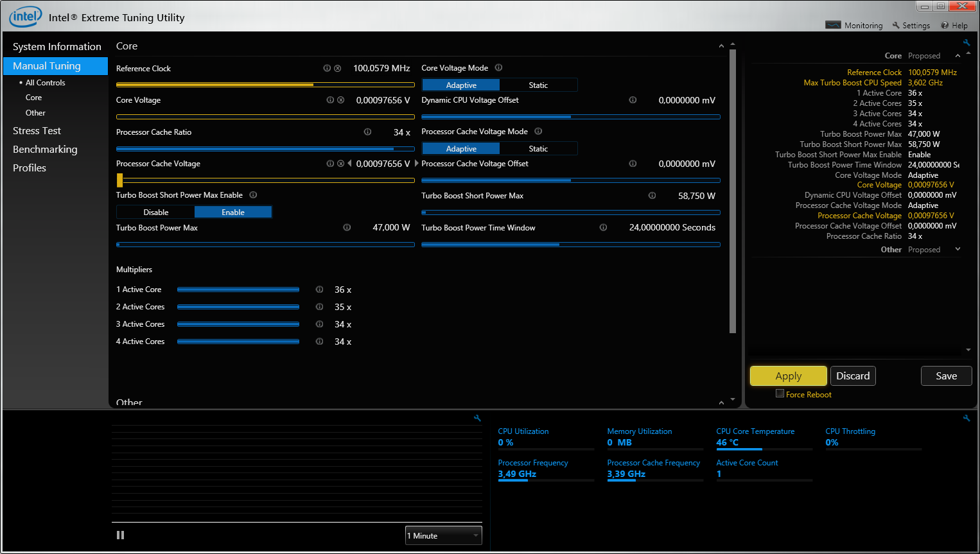
Task: Adjust the 1 Active Core multiplier slider
Action: coord(238,290)
